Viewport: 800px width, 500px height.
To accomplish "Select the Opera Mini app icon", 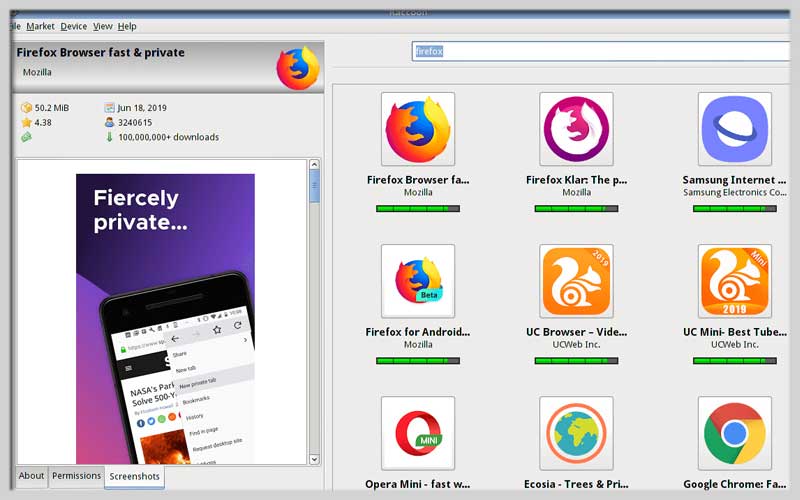I will click(418, 433).
